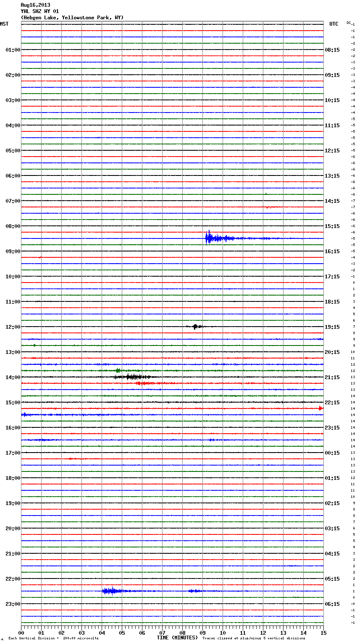Select the 10:00 MST row label

[13, 277]
